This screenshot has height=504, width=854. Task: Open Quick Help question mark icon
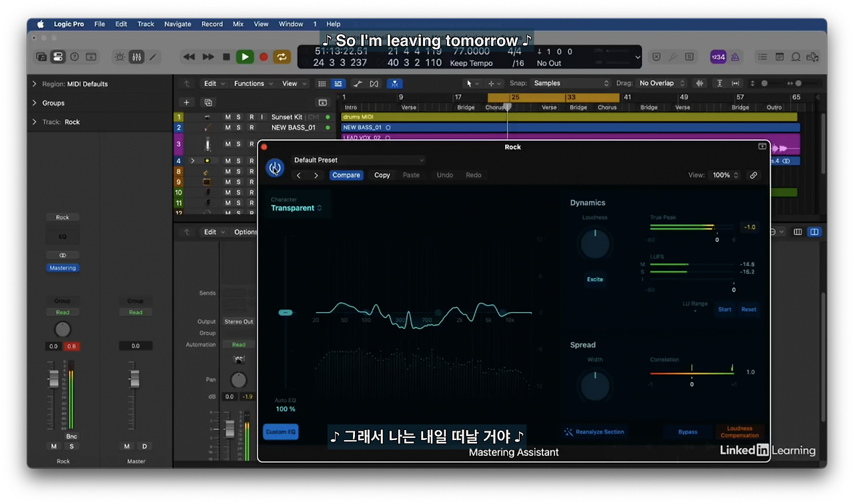[75, 57]
